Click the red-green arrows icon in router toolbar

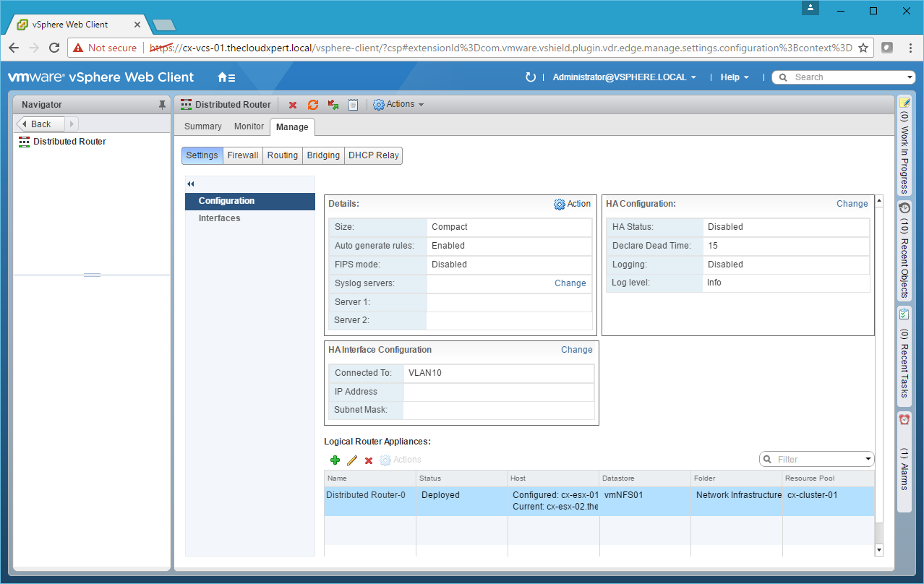coord(333,105)
